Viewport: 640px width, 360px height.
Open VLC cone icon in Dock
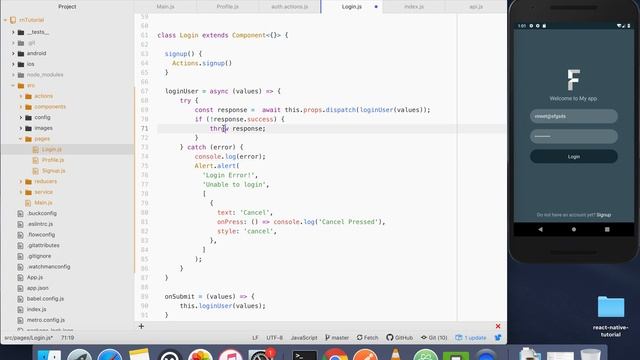[395, 354]
